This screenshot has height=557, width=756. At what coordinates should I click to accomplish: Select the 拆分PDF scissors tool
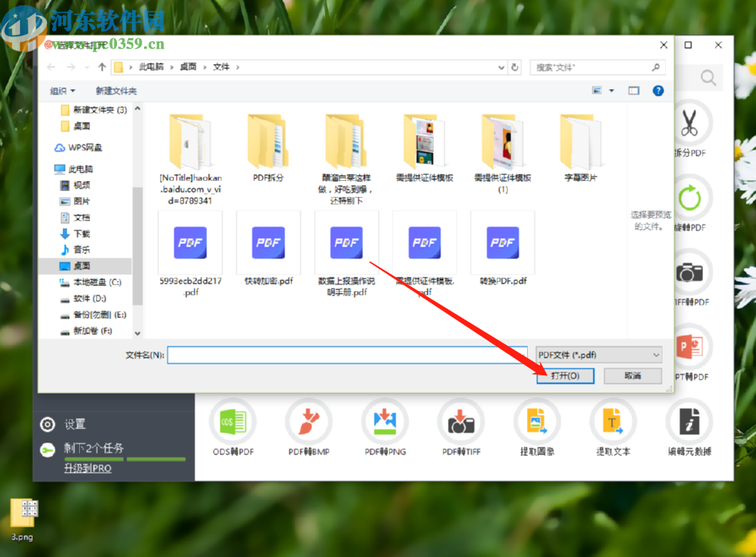click(690, 125)
